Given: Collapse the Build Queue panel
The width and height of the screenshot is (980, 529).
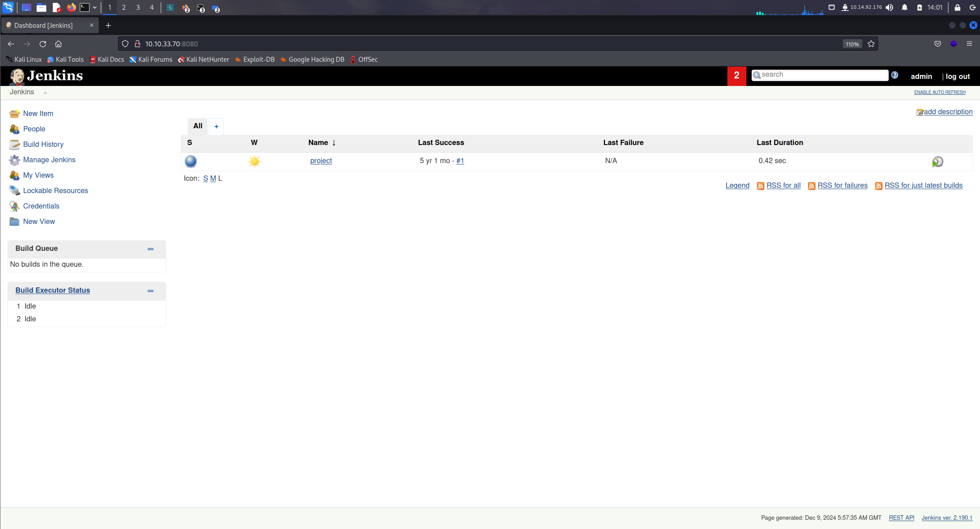Looking at the screenshot, I should click(x=150, y=249).
